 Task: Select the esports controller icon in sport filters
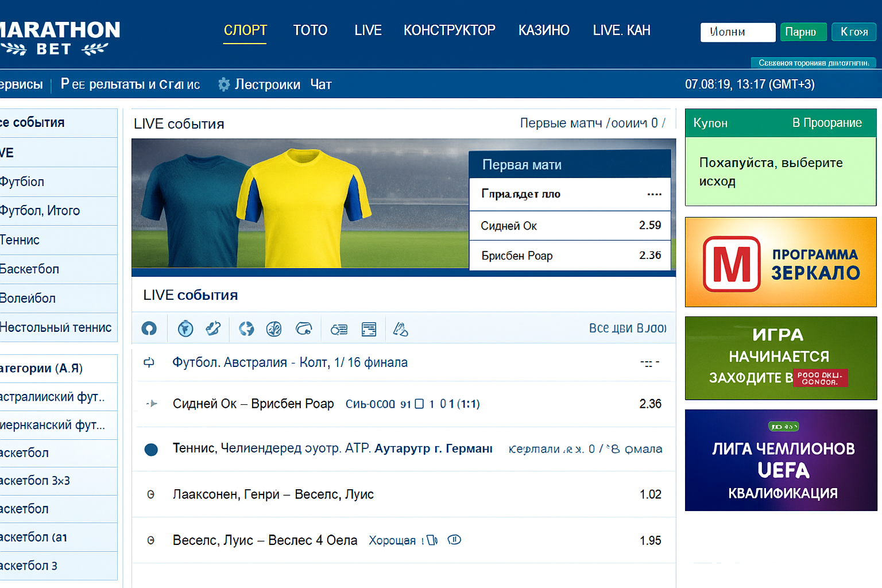(304, 328)
